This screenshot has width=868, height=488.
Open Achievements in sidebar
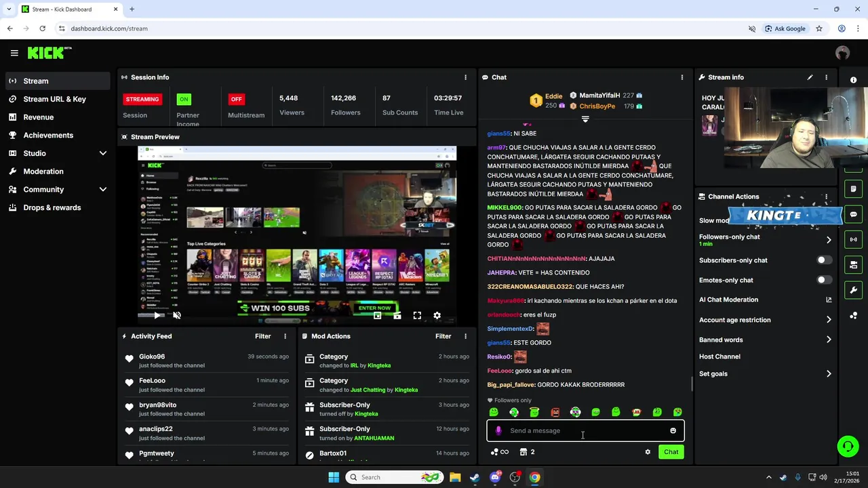(58, 135)
